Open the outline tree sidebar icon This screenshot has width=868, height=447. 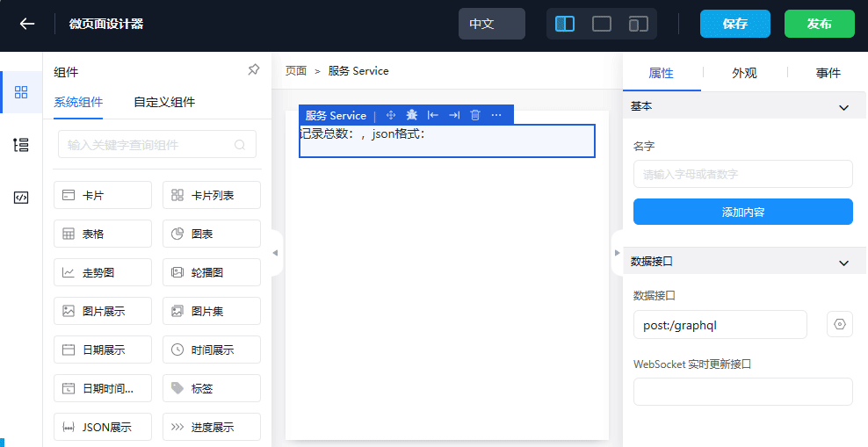(x=21, y=145)
